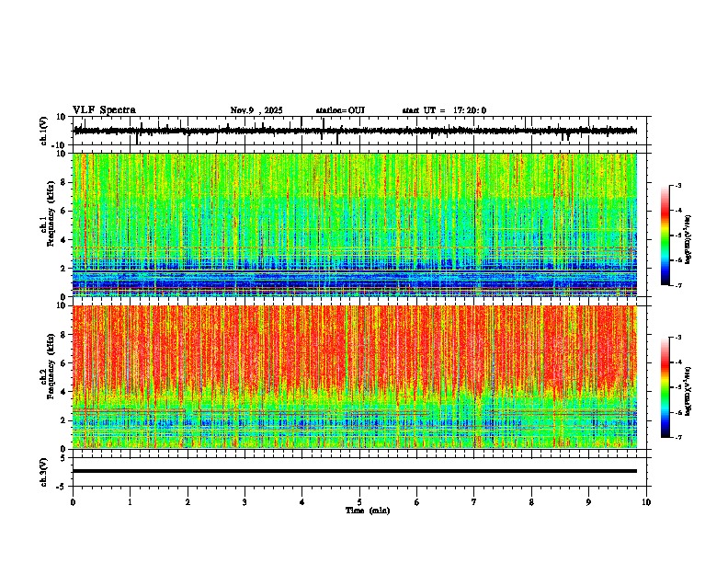Image resolution: width=728 pixels, height=563 pixels.
Task: Click the 'ch.3(V)' axis label
Action: (x=44, y=472)
